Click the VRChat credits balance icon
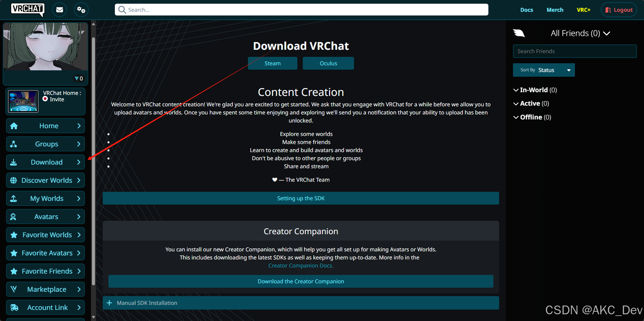 coord(77,78)
